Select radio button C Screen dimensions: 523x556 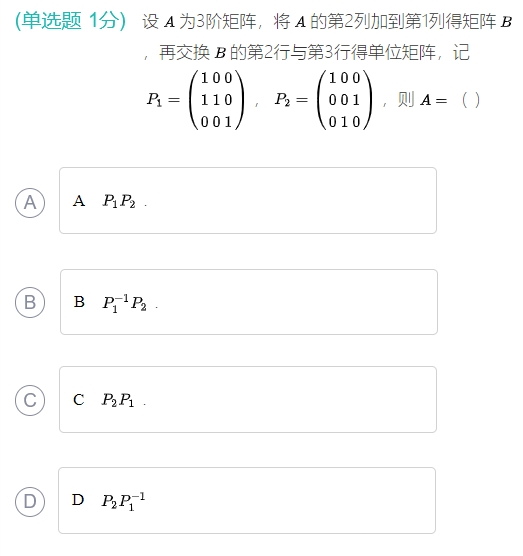click(30, 400)
